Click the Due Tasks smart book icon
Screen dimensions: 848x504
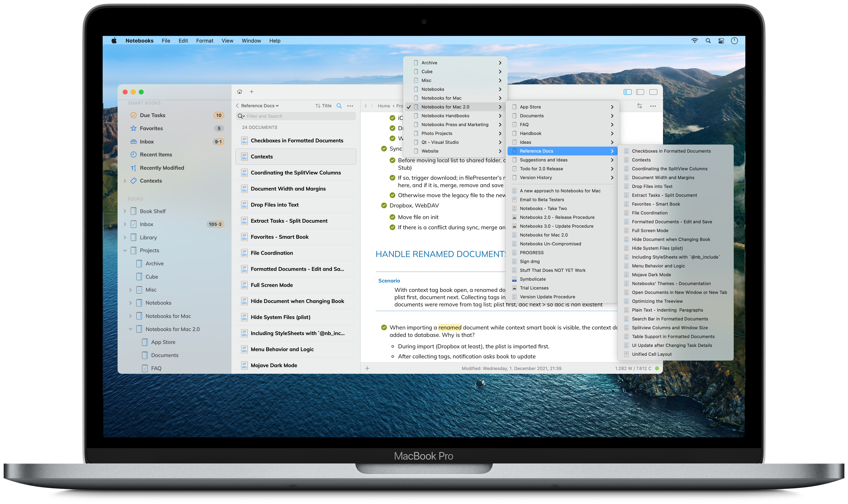pos(133,115)
